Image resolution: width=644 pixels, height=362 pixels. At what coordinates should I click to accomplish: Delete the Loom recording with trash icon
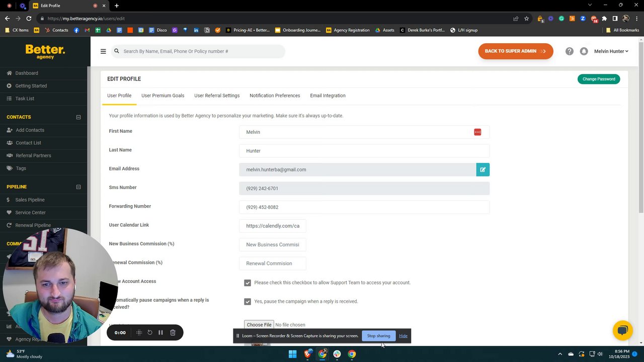[x=173, y=332]
